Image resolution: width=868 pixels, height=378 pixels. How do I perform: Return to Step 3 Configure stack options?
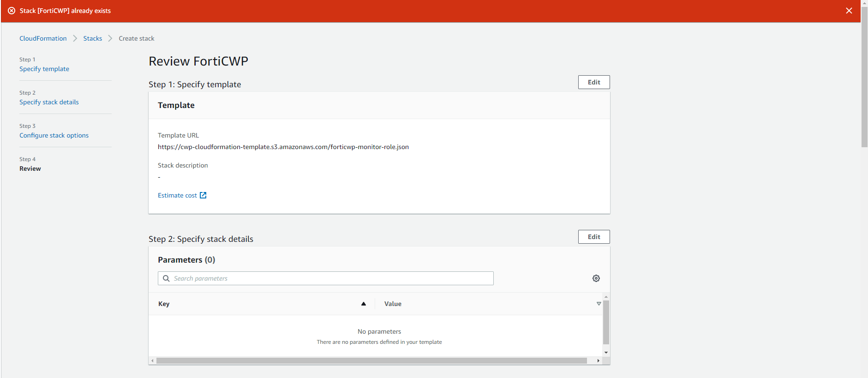point(54,135)
